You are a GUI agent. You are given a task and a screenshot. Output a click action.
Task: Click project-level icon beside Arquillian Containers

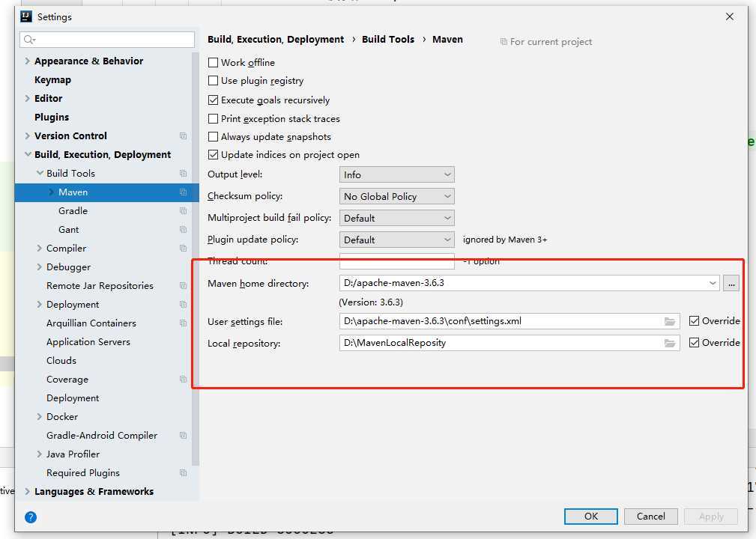click(x=184, y=323)
